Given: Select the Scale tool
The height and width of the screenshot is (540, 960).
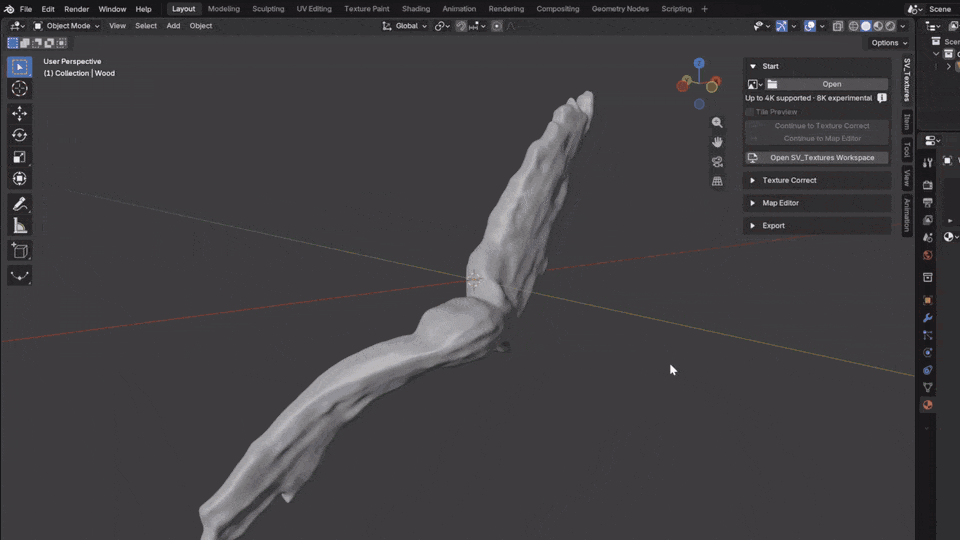Looking at the screenshot, I should tap(20, 157).
